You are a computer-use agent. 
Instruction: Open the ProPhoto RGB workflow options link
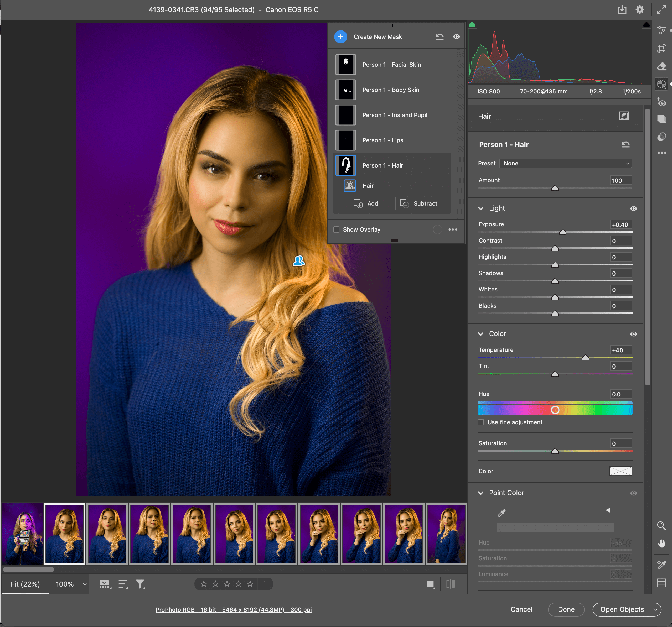[234, 609]
